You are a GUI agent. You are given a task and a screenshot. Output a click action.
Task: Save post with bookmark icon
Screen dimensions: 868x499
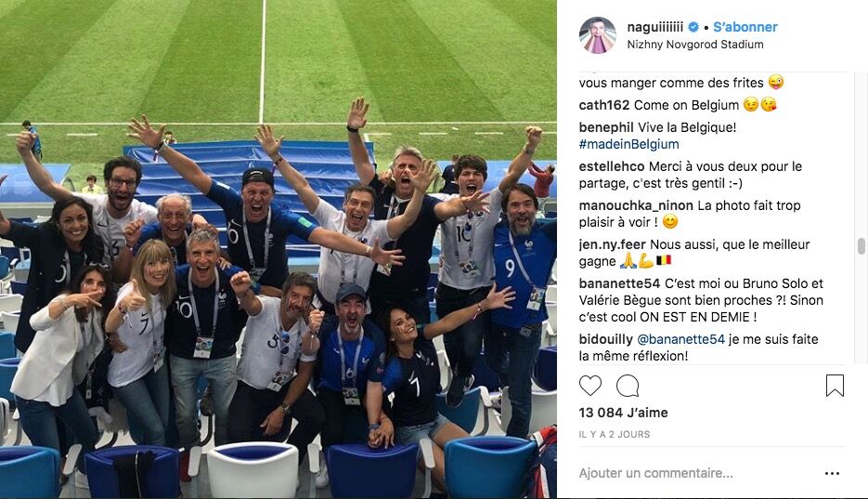pyautogui.click(x=835, y=386)
